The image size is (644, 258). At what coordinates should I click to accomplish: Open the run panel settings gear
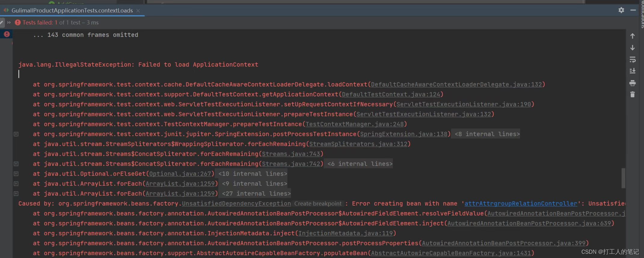coord(621,10)
